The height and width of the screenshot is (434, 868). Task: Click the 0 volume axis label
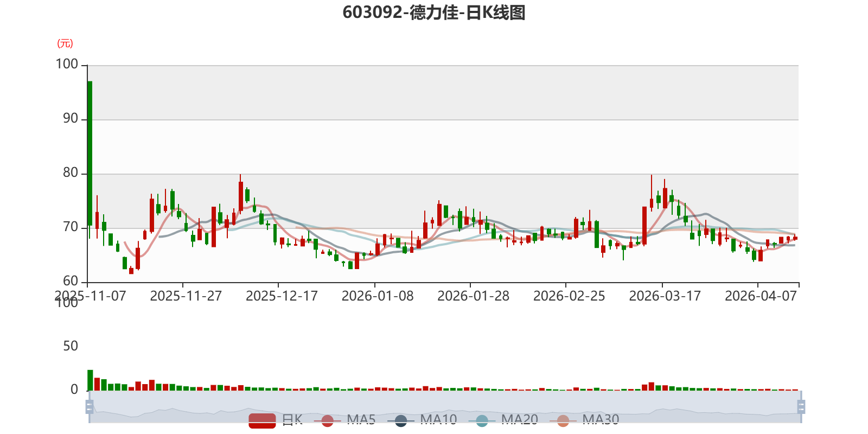point(74,390)
